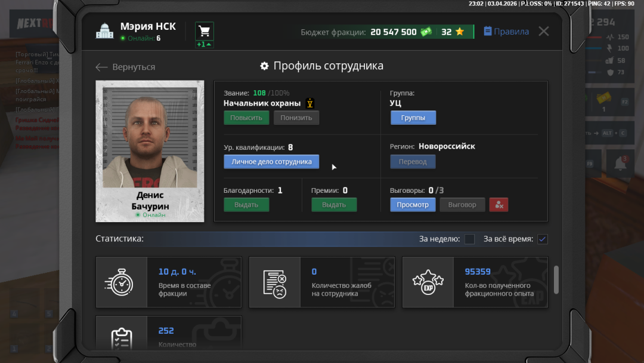
Task: Toggle the За всё время checkbox
Action: coord(542,239)
